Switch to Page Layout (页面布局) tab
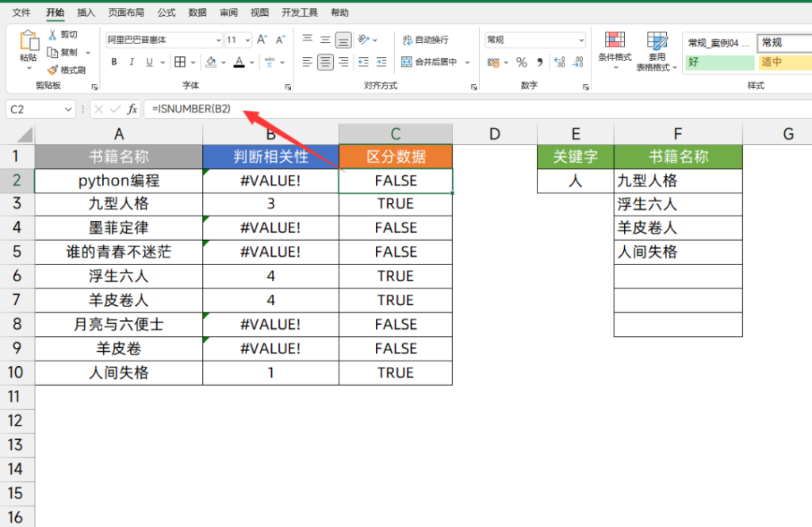This screenshot has height=527, width=812. [x=126, y=13]
